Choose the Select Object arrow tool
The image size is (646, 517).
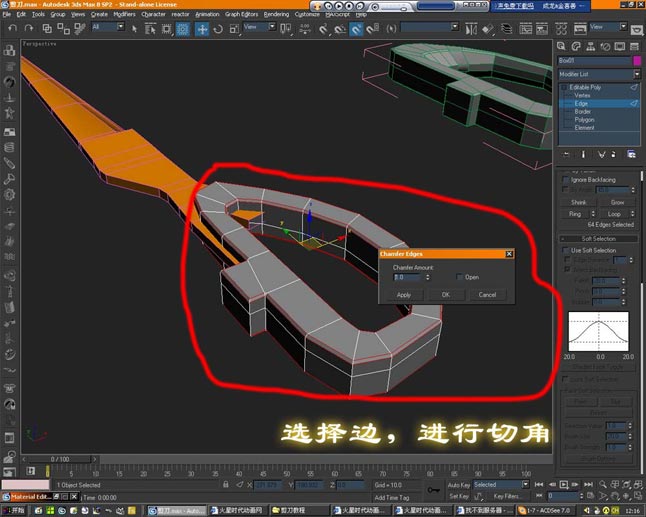tap(134, 28)
